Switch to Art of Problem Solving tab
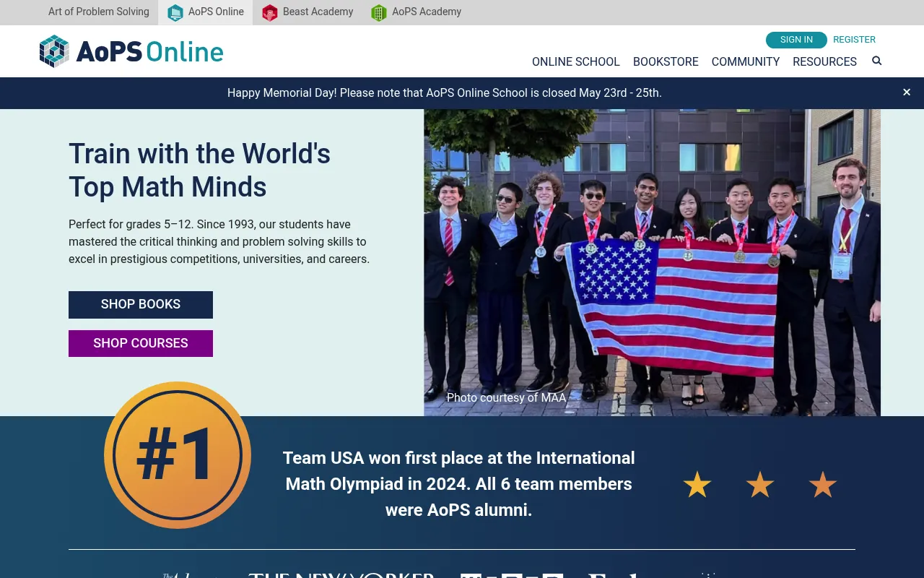 (99, 12)
